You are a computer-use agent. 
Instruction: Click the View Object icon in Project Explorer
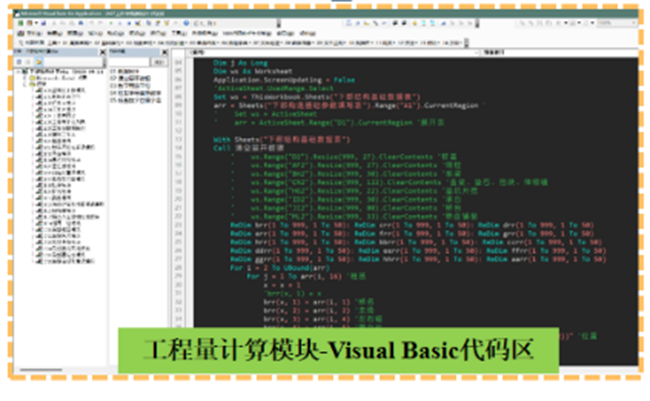(28, 64)
